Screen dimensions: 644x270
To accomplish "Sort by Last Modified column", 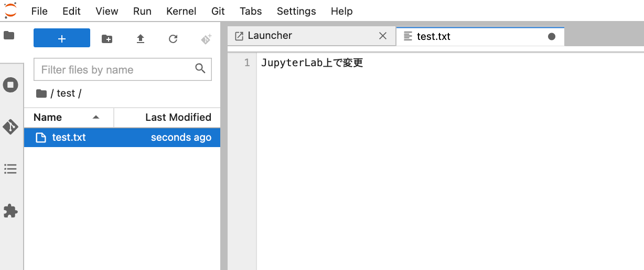I will (x=167, y=117).
